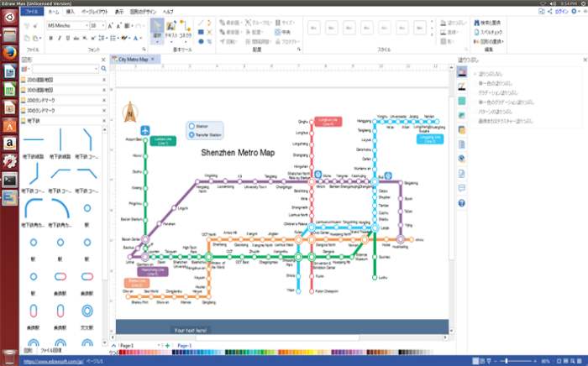
Task: Pick the filled rectangle drawing tool
Action: point(201,32)
